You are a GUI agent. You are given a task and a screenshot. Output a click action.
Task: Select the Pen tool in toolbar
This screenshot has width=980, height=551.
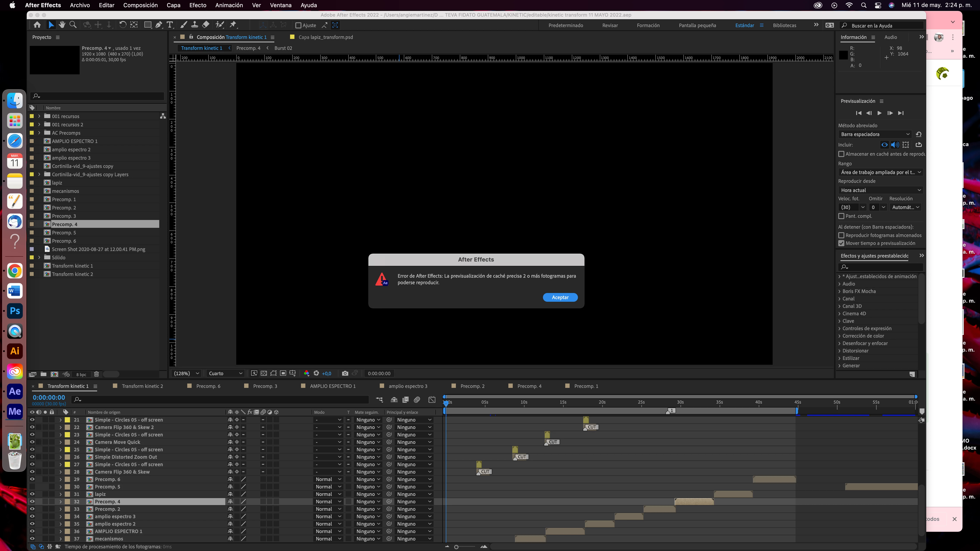click(159, 25)
